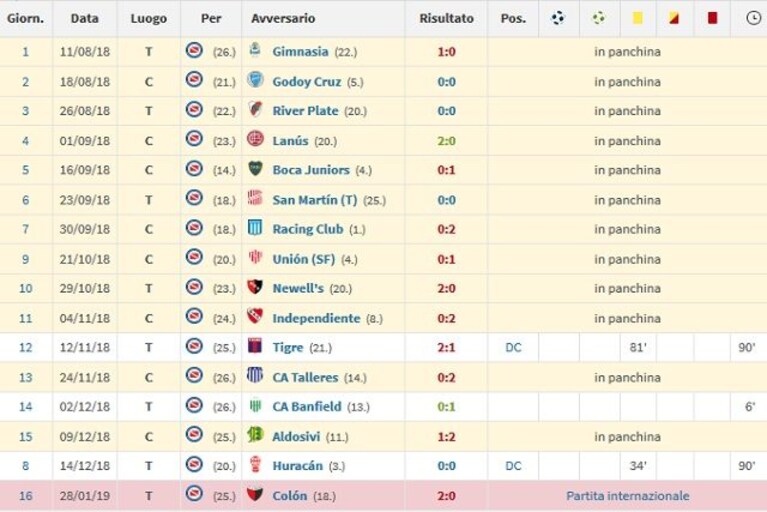Click the second yellow card header icon
Screen dimensions: 767x512
point(674,18)
